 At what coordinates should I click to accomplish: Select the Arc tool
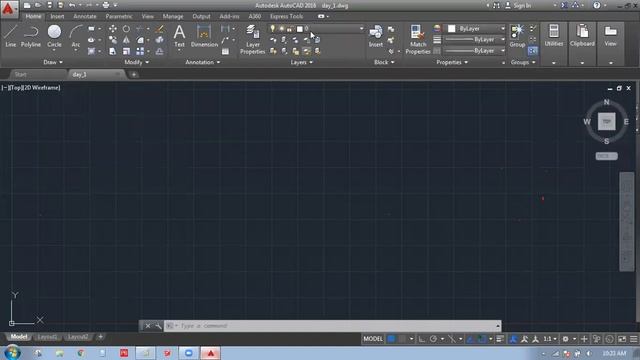pyautogui.click(x=76, y=36)
